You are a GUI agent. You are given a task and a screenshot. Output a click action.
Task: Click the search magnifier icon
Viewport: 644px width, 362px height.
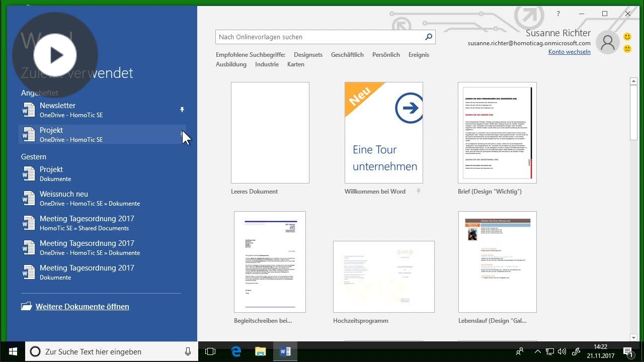click(x=428, y=37)
